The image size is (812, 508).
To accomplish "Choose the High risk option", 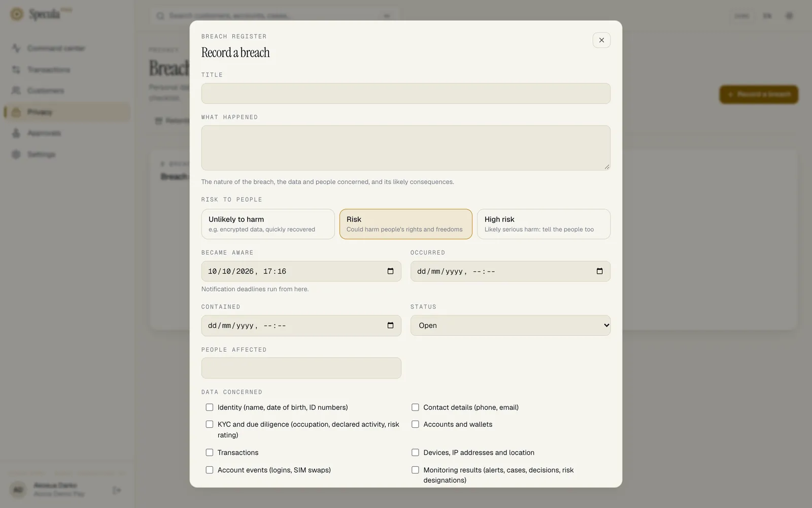I will 544,224.
